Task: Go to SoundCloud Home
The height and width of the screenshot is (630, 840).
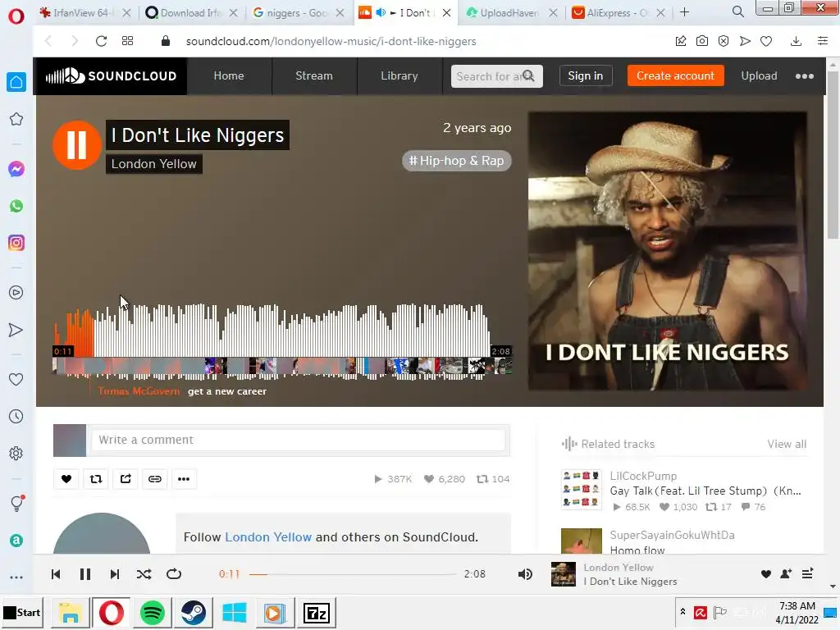Action: [x=229, y=76]
